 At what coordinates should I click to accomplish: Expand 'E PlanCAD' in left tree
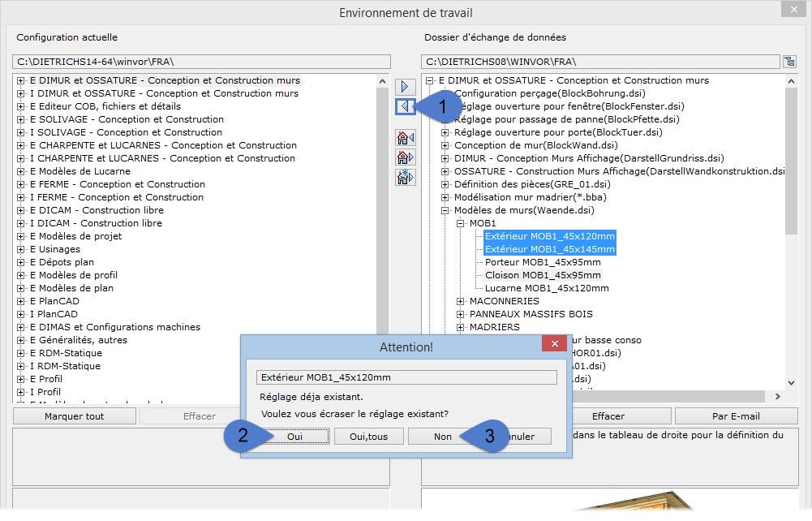coord(21,301)
